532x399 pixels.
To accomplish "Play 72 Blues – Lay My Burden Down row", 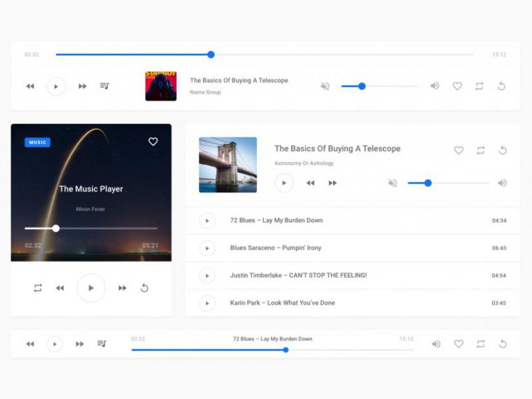I will click(207, 221).
